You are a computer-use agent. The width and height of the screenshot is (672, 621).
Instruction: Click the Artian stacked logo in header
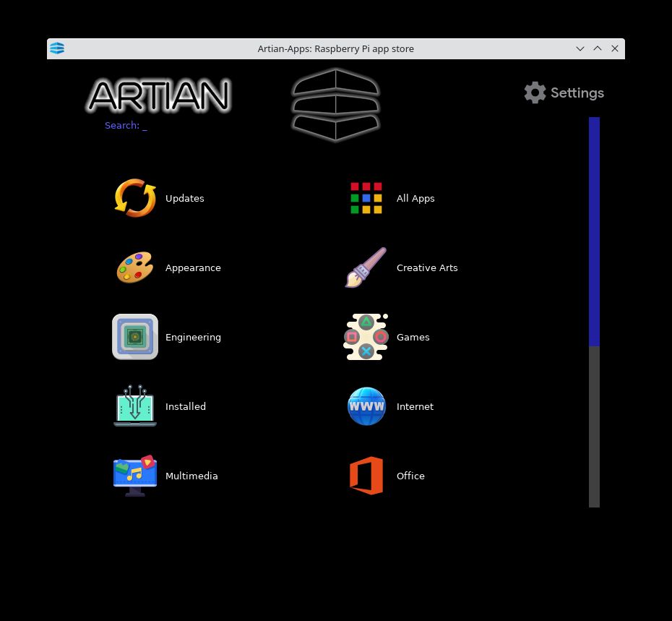pos(335,104)
